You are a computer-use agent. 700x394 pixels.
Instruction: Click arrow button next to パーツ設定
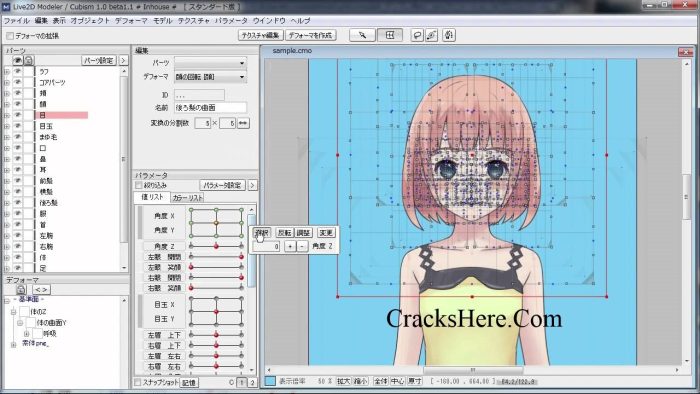(124, 60)
